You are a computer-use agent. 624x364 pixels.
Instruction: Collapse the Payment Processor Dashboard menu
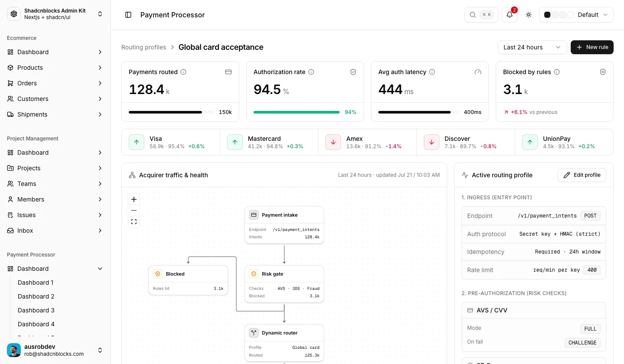[x=55, y=269]
